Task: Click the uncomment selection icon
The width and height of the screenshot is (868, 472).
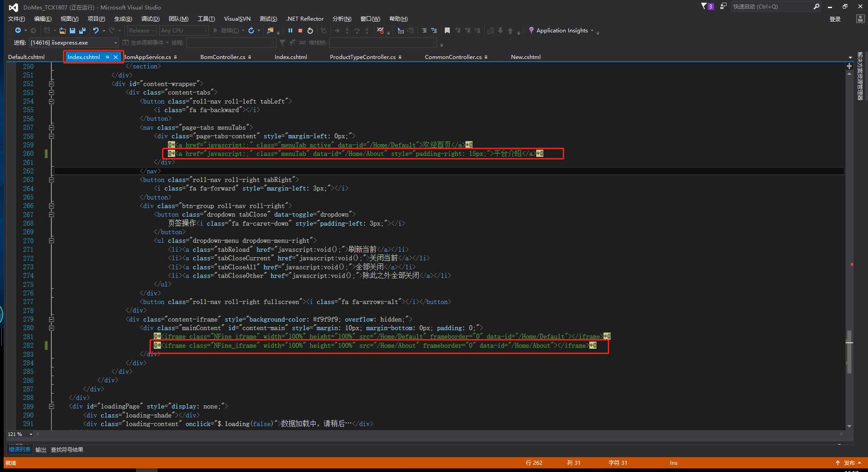Action: 434,30
